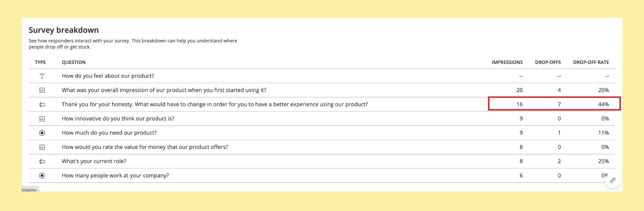Screen dimensions: 644x211
Task: Click the Question column header
Action: point(73,62)
